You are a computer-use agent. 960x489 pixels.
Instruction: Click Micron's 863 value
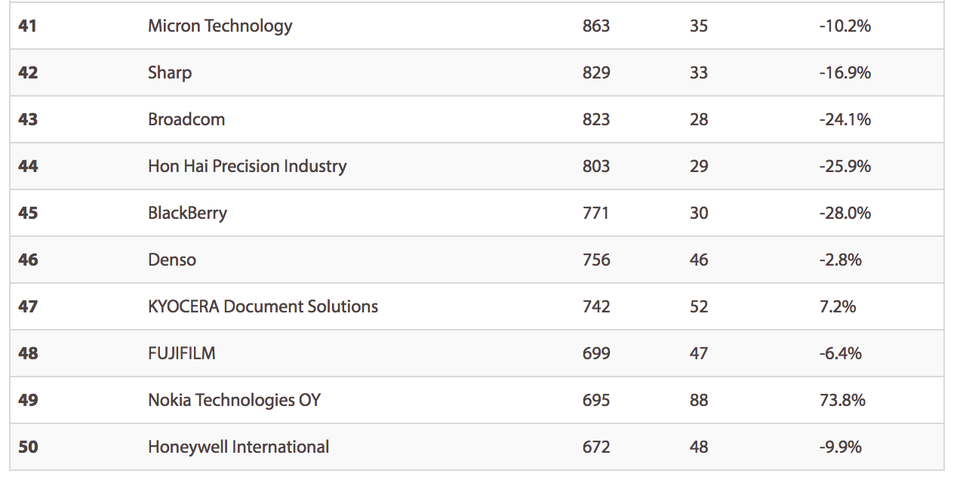(x=596, y=26)
